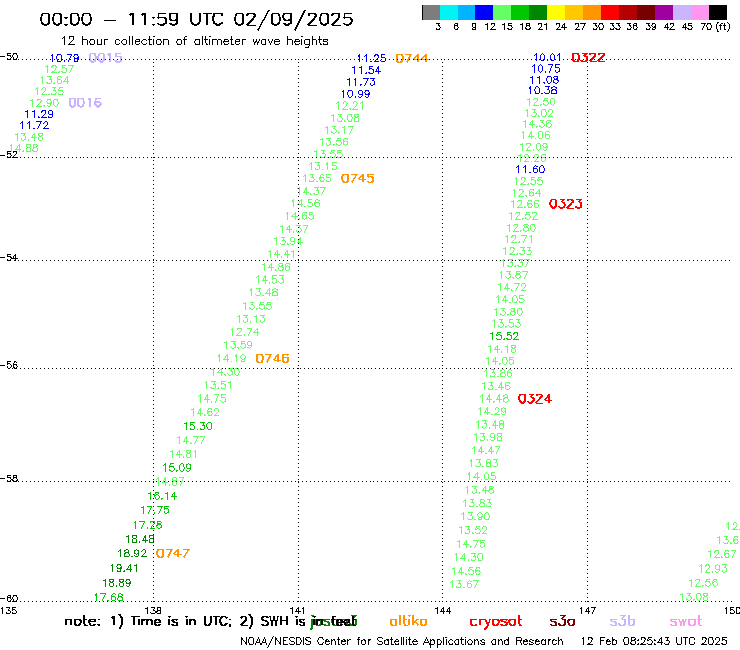Click the gray swatch in the wave height legend
Image resolution: width=740 pixels, height=650 pixels.
431,12
